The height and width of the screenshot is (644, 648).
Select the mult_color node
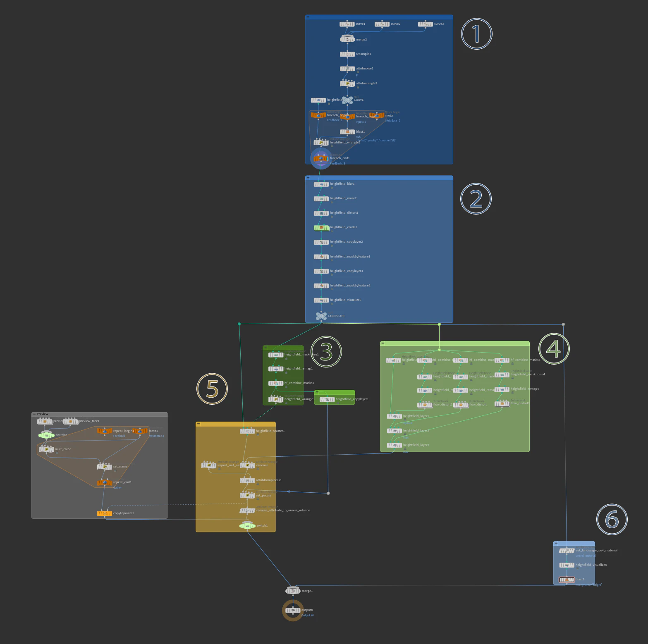point(46,449)
